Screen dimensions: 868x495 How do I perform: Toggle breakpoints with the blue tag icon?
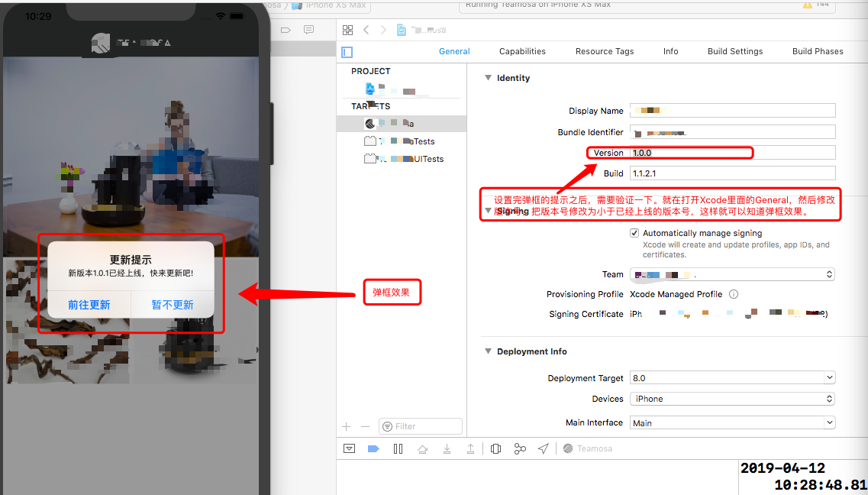tap(373, 448)
